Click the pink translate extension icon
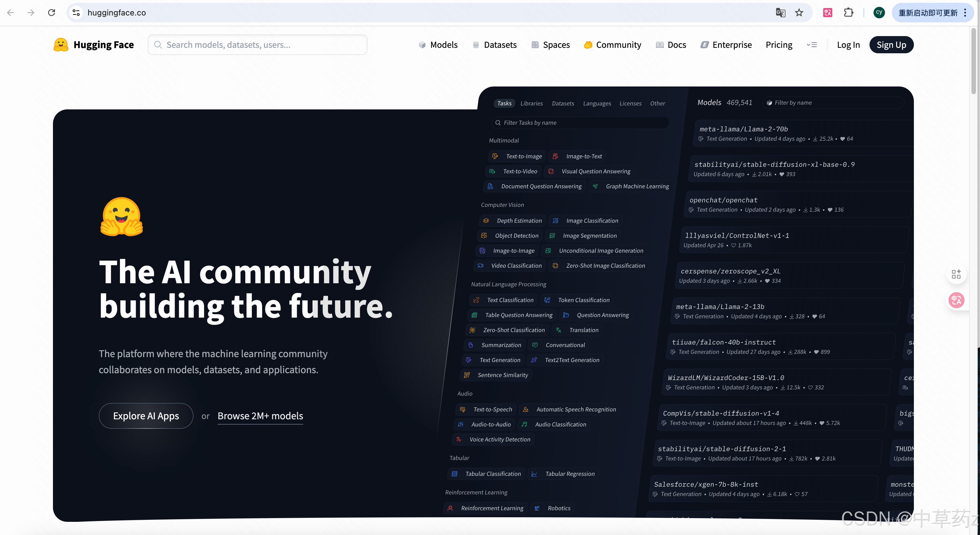This screenshot has width=980, height=535. tap(827, 13)
